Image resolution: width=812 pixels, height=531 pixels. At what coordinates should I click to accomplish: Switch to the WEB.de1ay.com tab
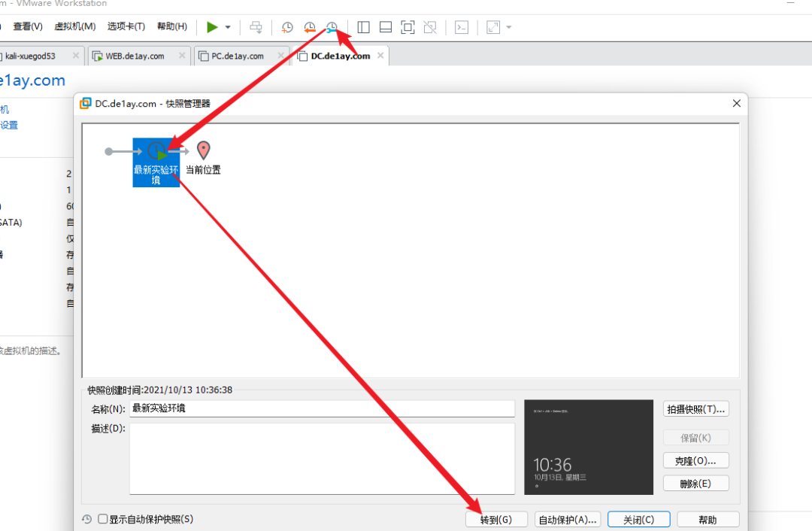click(135, 56)
